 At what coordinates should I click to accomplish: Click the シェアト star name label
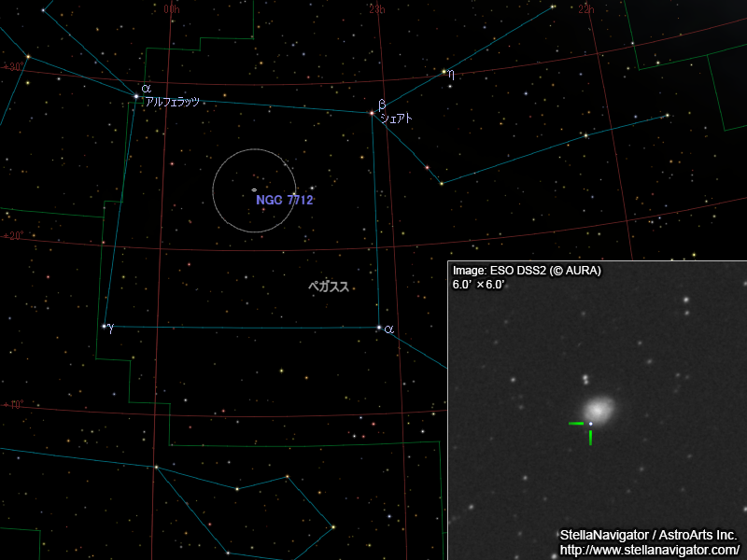[x=396, y=119]
